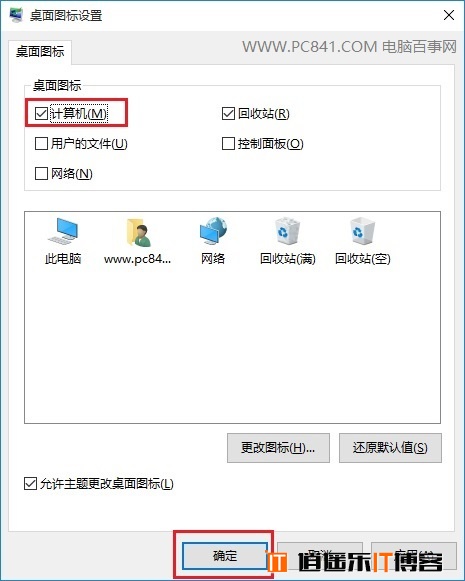Click the title bar window icon
The width and height of the screenshot is (465, 581).
pos(16,15)
